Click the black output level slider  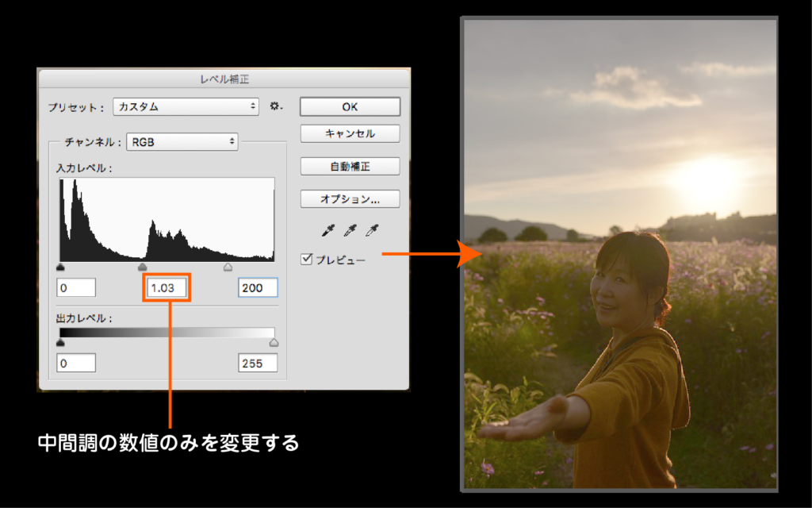(x=62, y=341)
